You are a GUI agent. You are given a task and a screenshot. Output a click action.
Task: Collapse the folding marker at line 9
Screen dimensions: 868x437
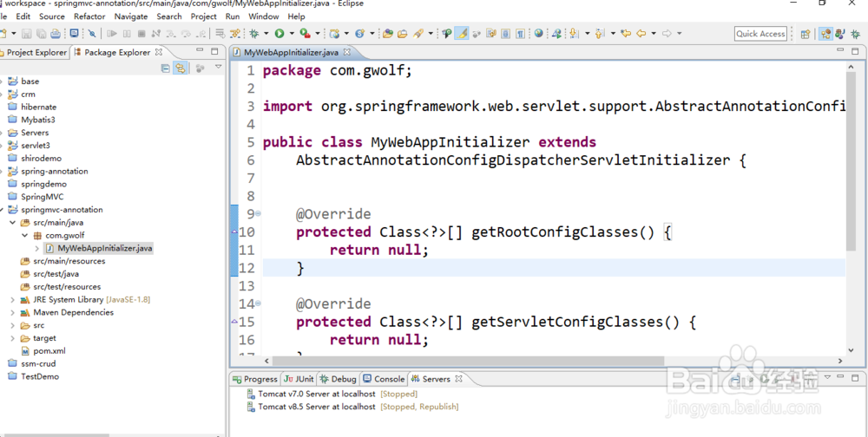click(x=258, y=213)
